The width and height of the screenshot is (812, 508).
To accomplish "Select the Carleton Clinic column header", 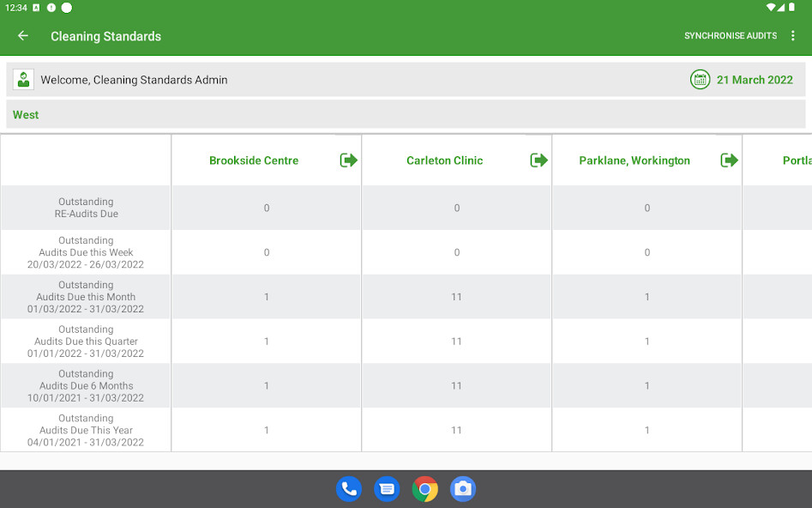I will (444, 160).
